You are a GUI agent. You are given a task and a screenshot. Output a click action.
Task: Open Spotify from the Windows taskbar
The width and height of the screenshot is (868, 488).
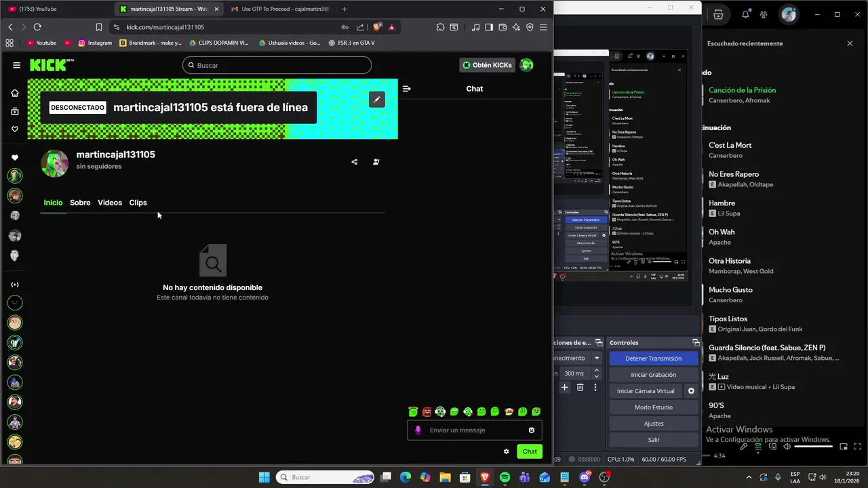(x=505, y=477)
